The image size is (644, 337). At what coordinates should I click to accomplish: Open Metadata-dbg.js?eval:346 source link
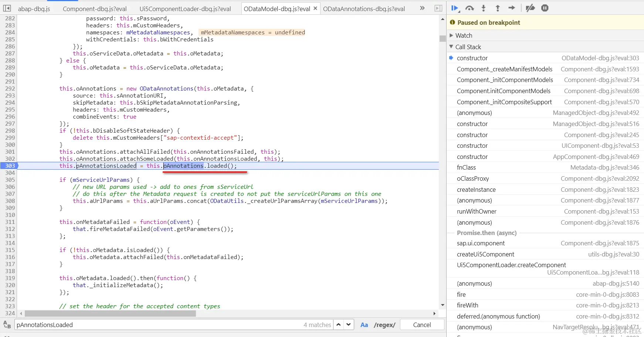point(604,167)
